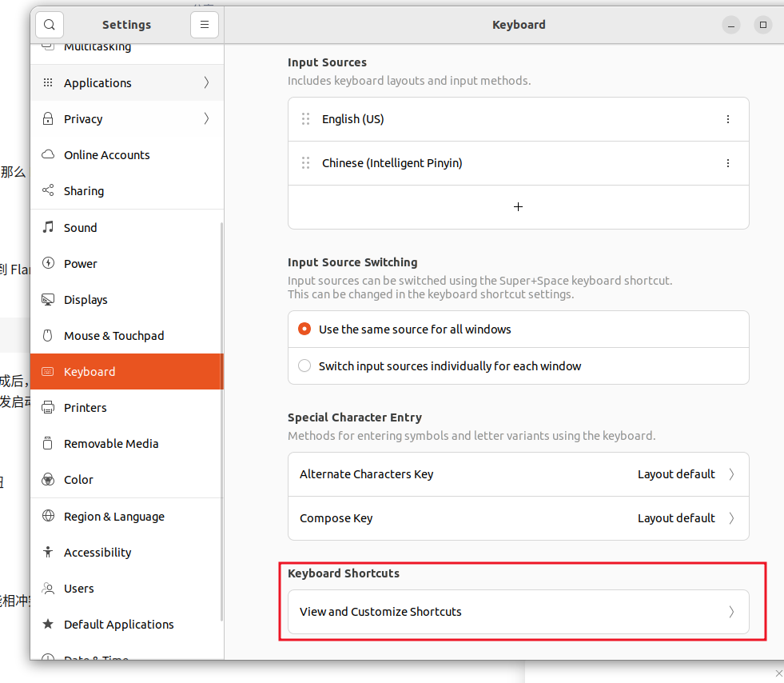Minimize the Settings window
This screenshot has height=683, width=784.
731,25
